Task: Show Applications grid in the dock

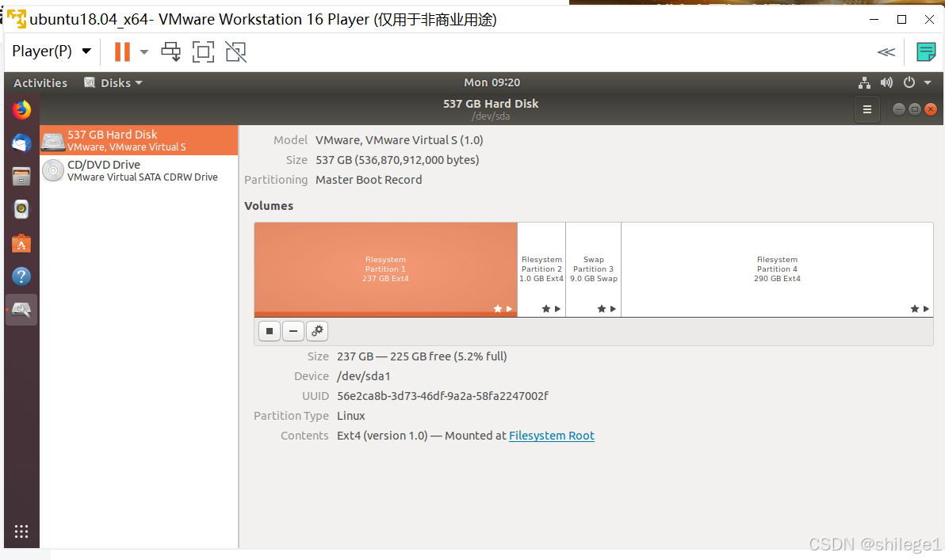Action: tap(21, 531)
